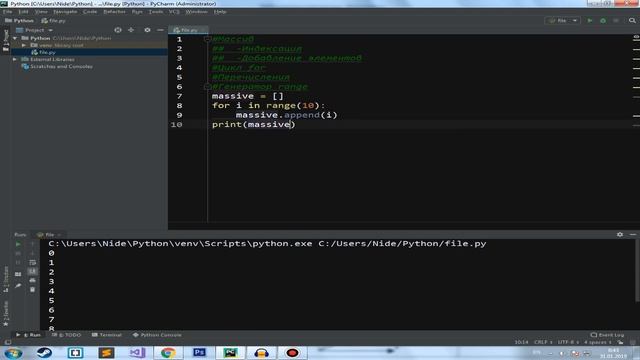Open the Help menu

click(x=220, y=12)
